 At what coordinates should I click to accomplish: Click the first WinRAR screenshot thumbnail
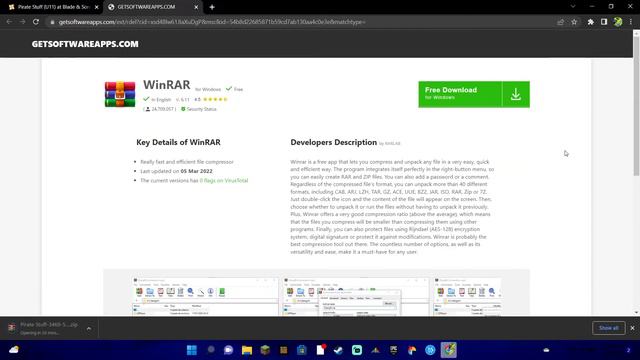pyautogui.click(x=205, y=296)
